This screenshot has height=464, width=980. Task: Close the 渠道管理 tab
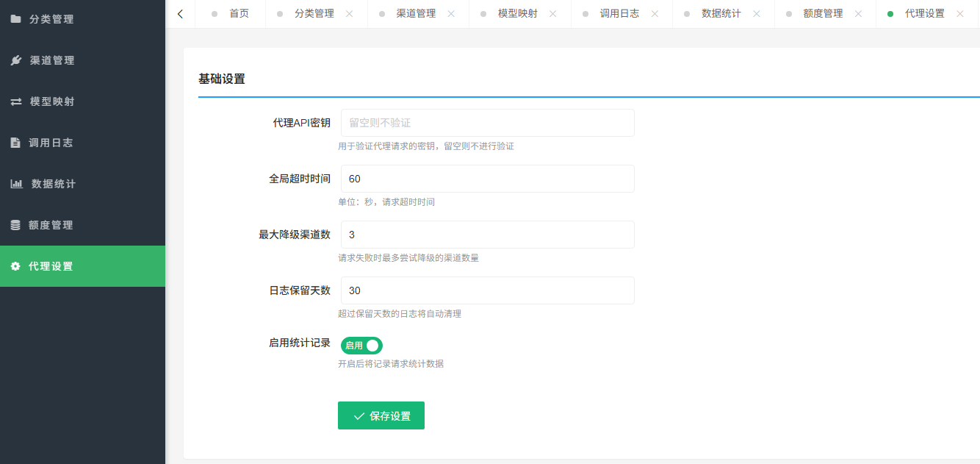450,14
